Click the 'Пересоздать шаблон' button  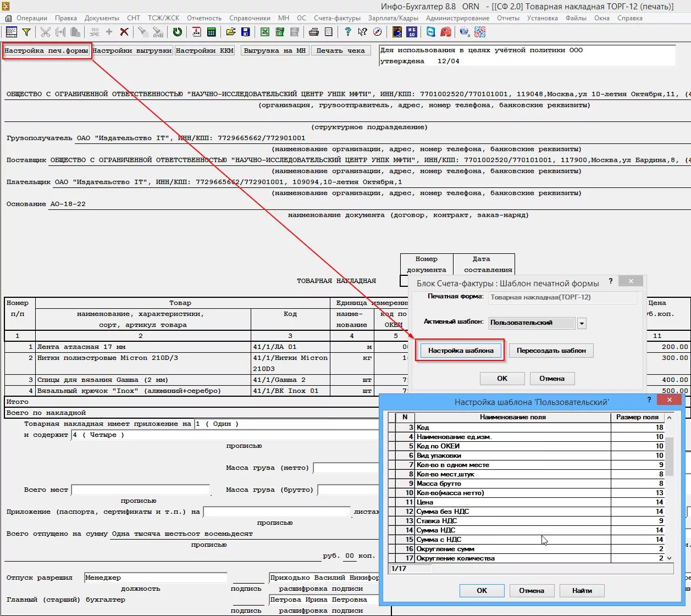point(551,351)
